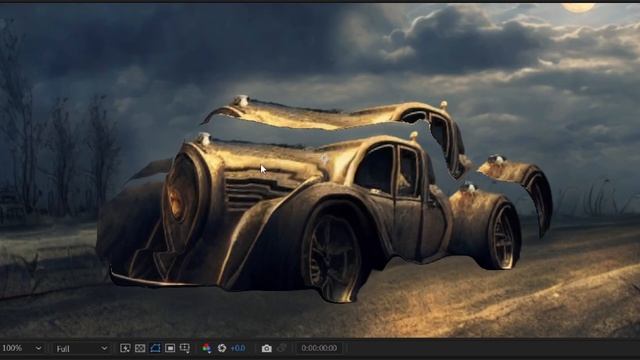This screenshot has height=360, width=640.
Task: Toggle the transparency grid icon
Action: coord(140,348)
